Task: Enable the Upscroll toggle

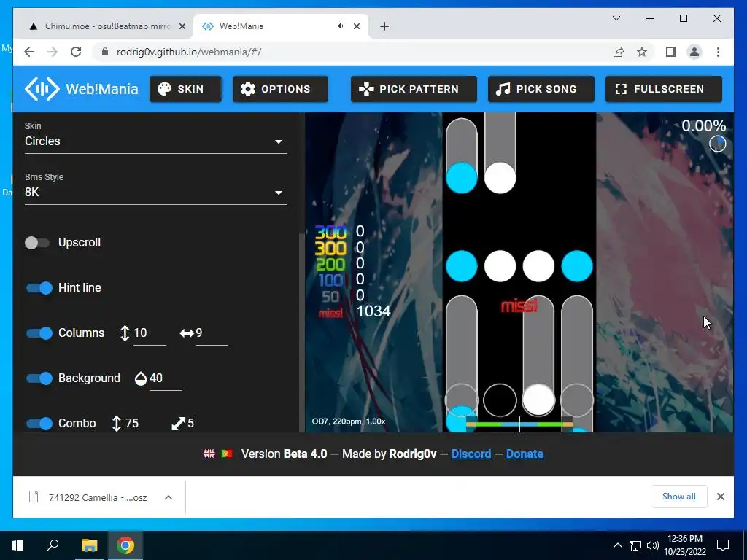Action: tap(37, 242)
